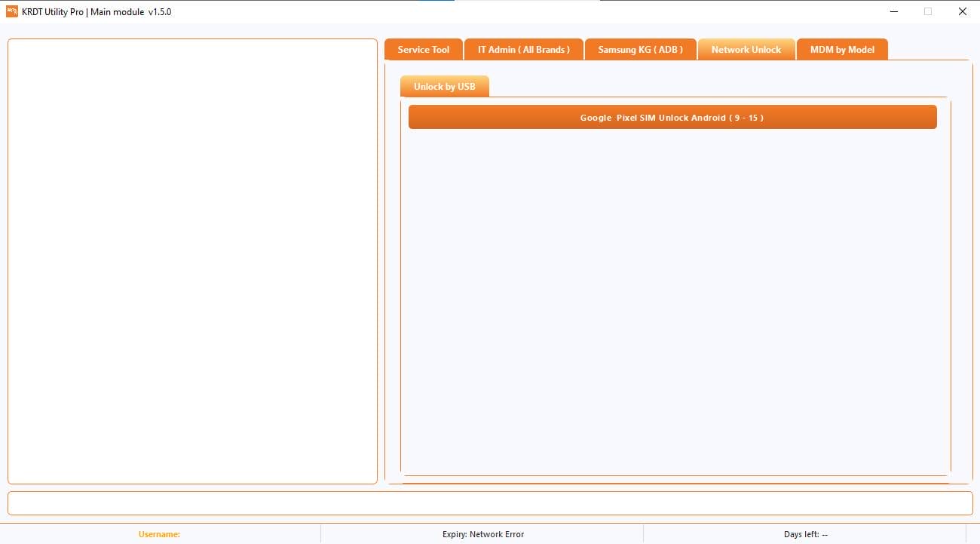
Task: Click the Days left status field
Action: pos(806,534)
